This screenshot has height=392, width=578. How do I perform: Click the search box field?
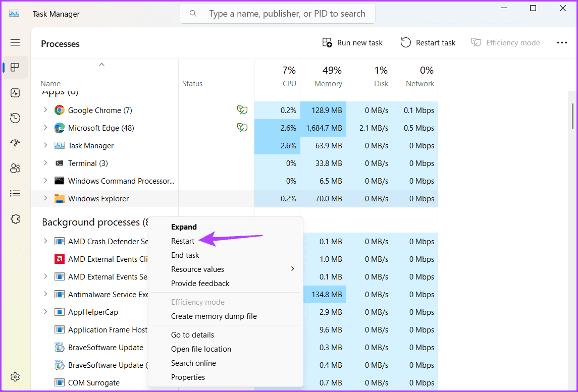click(277, 14)
